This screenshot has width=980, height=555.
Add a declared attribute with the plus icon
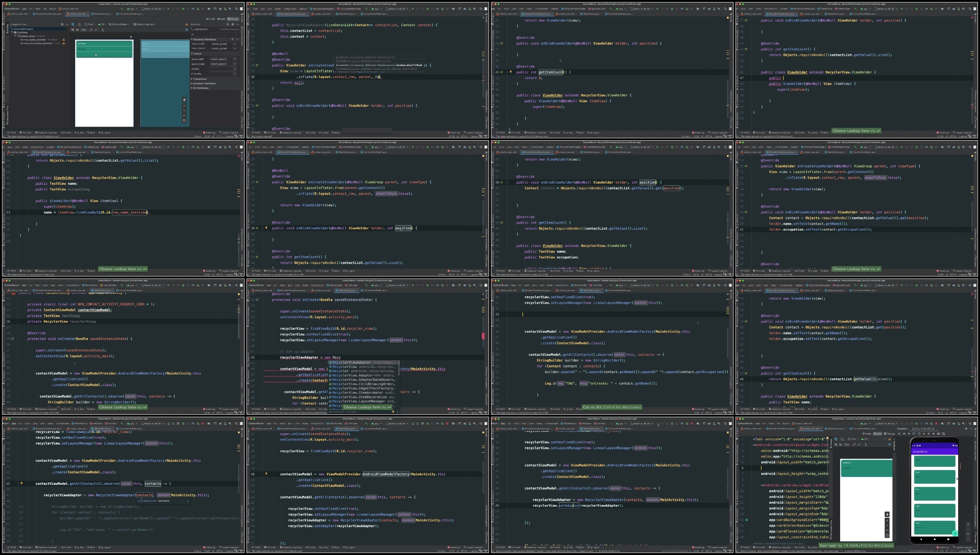point(232,39)
